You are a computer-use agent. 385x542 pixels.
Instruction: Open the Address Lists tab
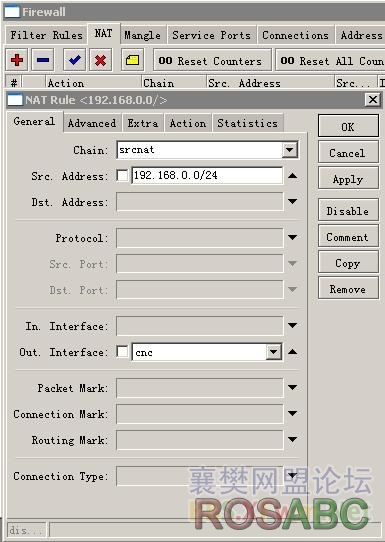(360, 35)
